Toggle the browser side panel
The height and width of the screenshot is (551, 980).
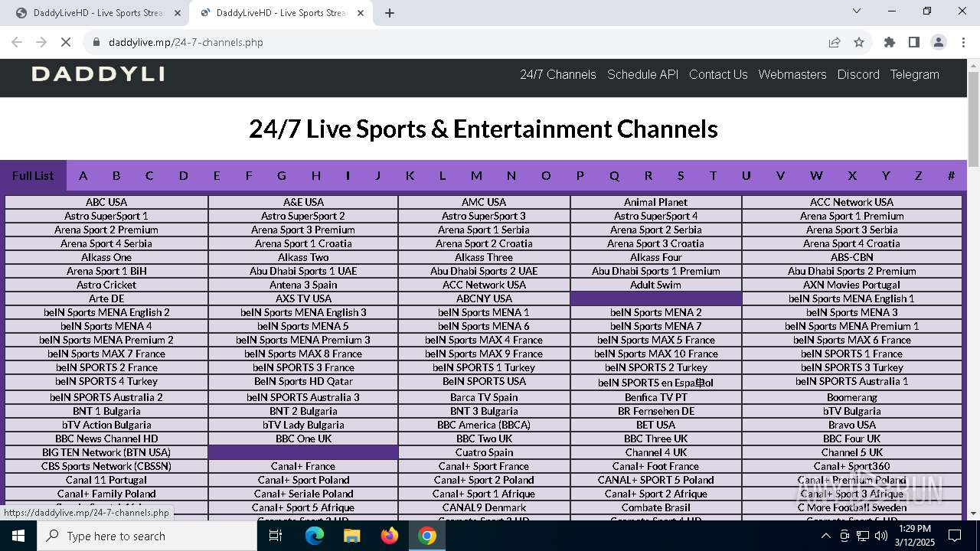click(914, 42)
